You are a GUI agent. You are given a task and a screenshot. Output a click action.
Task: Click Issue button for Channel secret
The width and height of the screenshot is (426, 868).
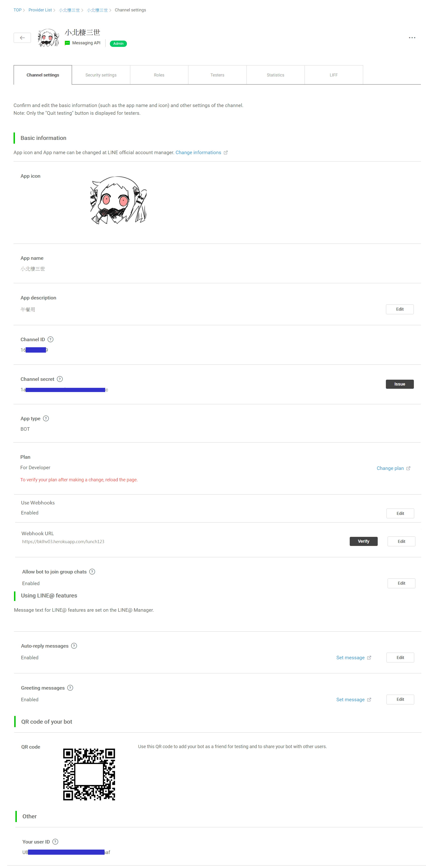tap(399, 384)
